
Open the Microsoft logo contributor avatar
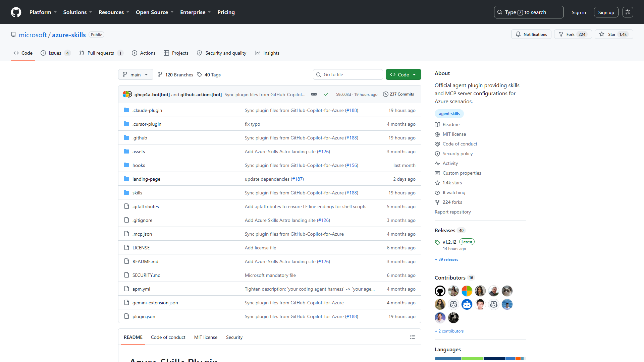coord(467,291)
